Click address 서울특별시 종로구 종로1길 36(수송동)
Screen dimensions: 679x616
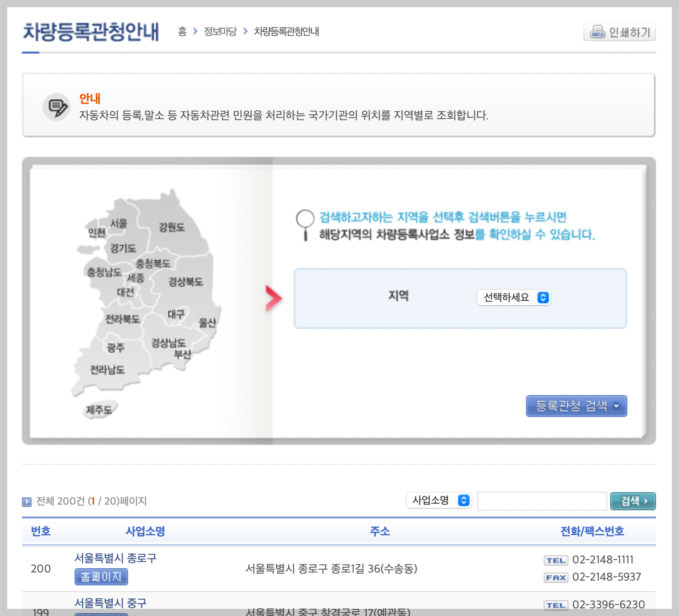coord(331,569)
